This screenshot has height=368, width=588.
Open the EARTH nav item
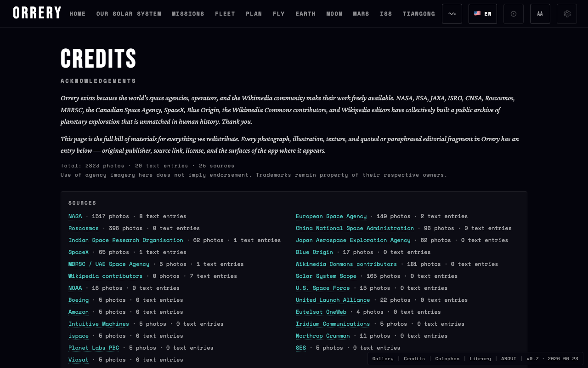pyautogui.click(x=305, y=14)
